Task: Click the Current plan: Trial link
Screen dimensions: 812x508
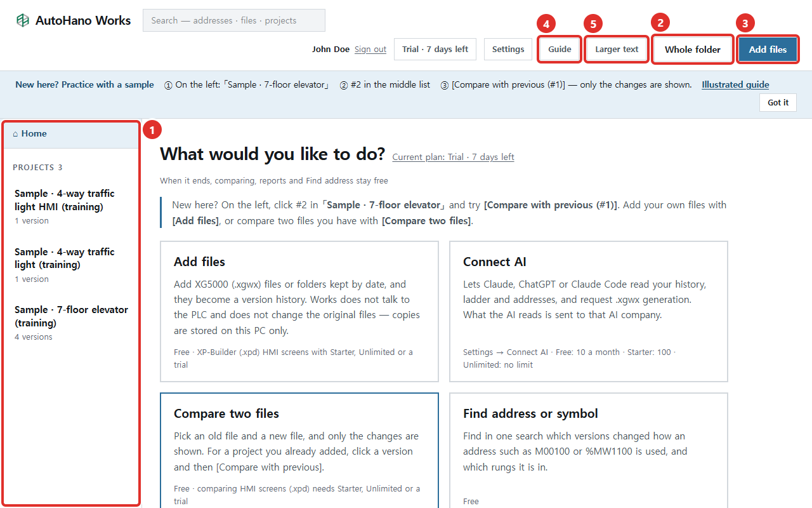Action: pos(453,157)
